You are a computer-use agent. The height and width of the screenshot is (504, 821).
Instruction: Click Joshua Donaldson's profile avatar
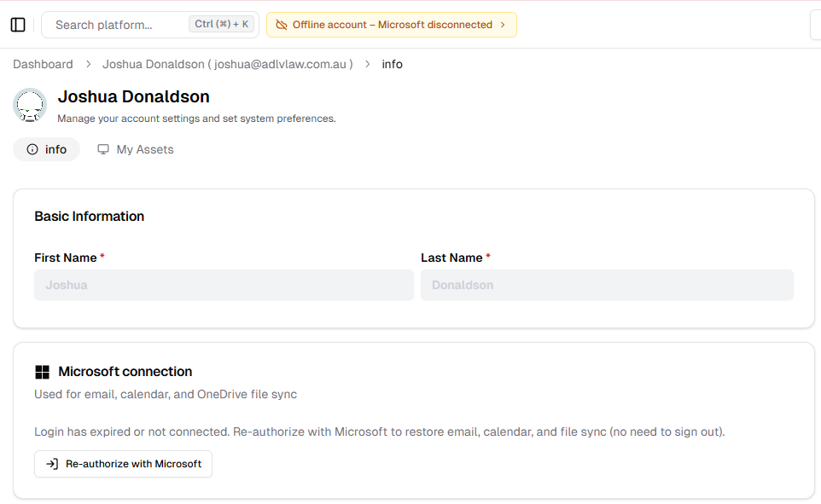tap(30, 105)
